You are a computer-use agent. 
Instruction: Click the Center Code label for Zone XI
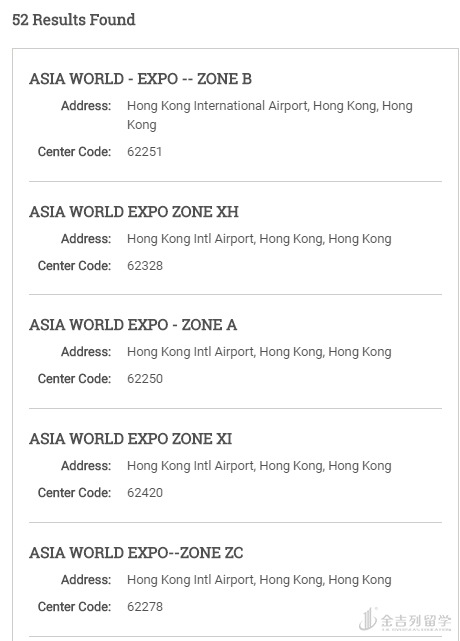pos(74,493)
